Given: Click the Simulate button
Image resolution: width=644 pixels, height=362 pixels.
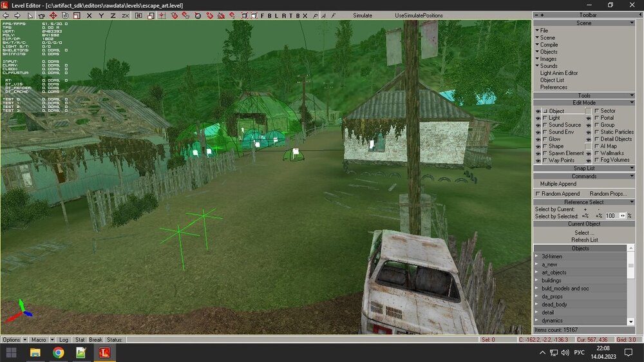Looking at the screenshot, I should tap(362, 15).
